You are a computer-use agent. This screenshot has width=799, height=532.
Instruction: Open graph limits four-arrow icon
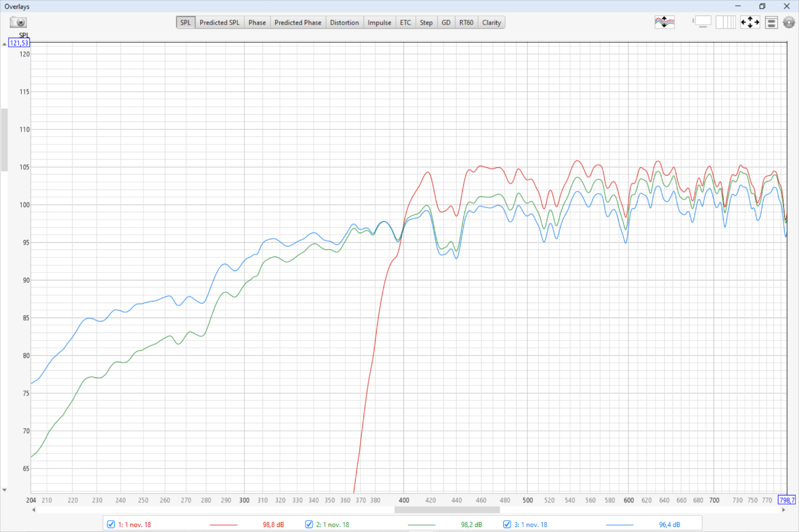pyautogui.click(x=750, y=22)
